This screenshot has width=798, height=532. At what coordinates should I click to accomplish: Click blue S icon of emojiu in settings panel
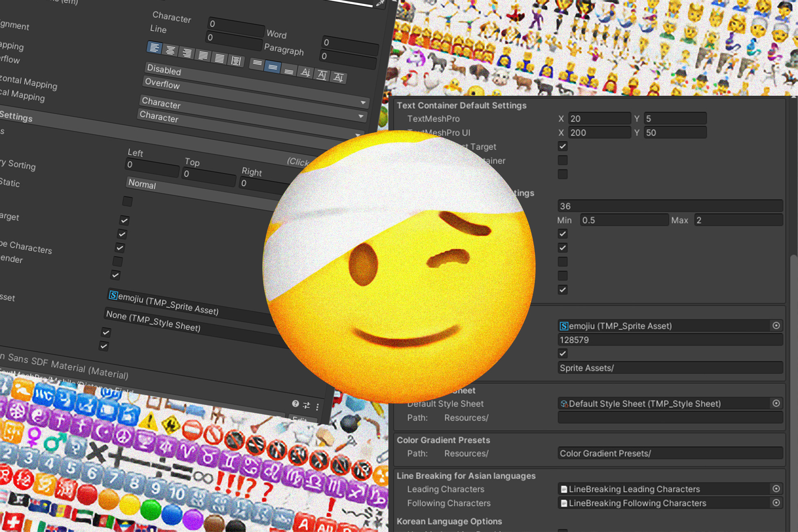(x=564, y=326)
